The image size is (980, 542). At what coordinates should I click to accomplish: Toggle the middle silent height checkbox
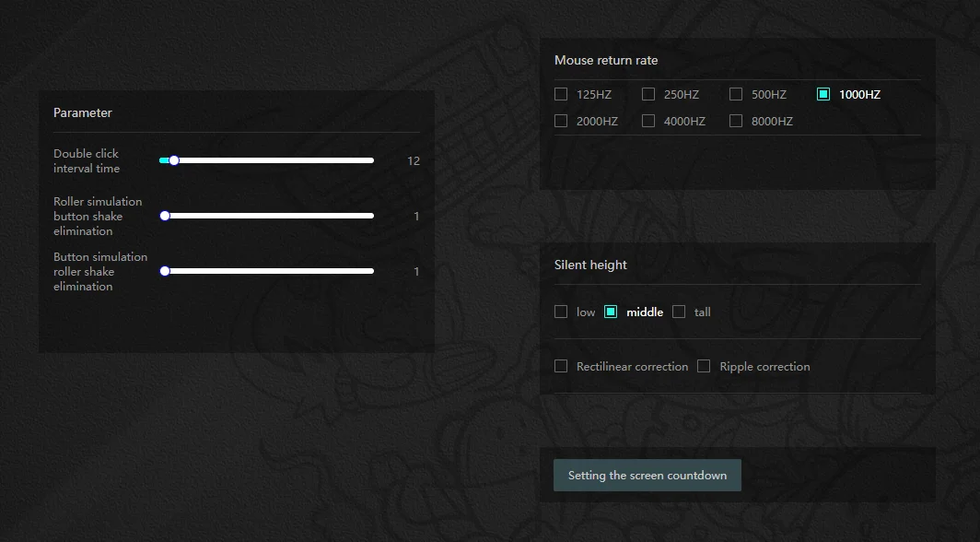[x=611, y=312]
